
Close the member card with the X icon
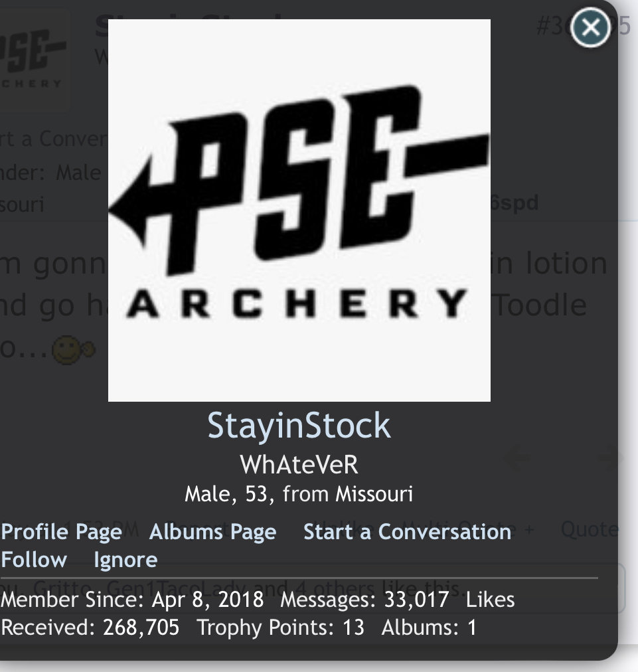[590, 27]
